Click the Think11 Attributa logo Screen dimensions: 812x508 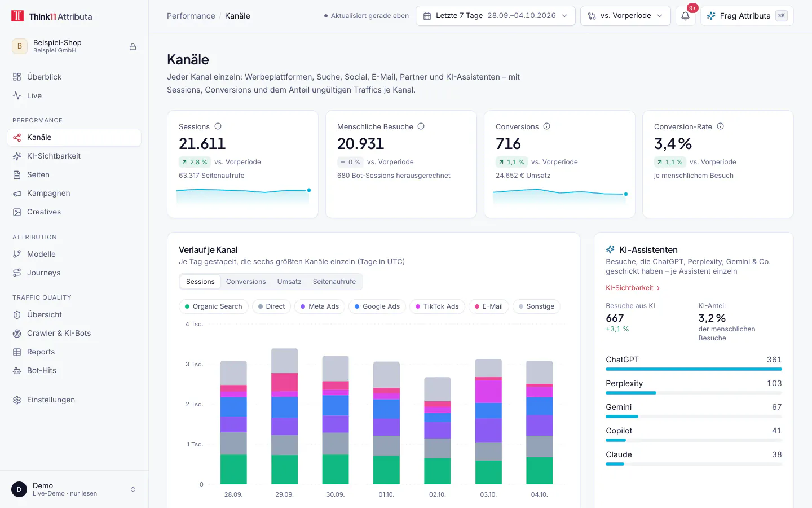(52, 16)
